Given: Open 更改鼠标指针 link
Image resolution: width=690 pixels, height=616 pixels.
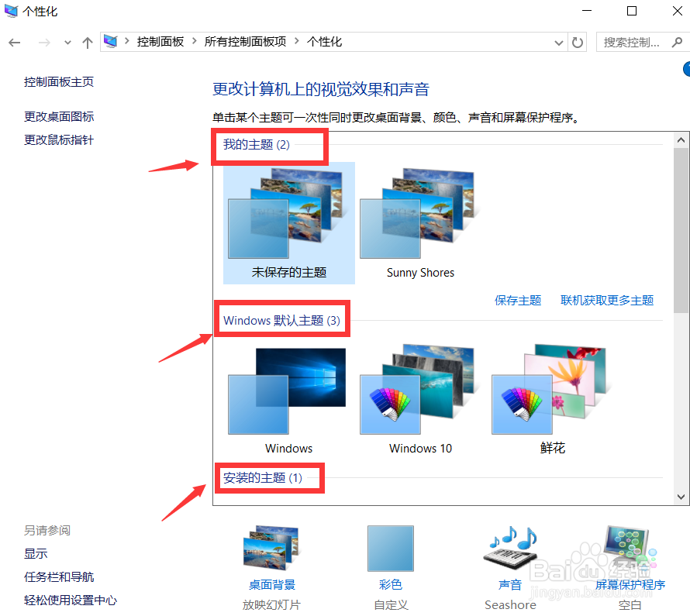Looking at the screenshot, I should (x=58, y=139).
